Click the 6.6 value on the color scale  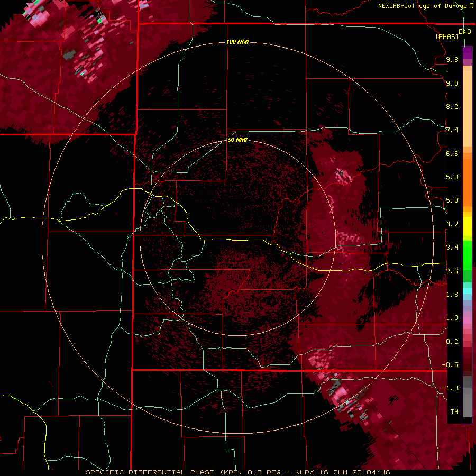pyautogui.click(x=452, y=153)
